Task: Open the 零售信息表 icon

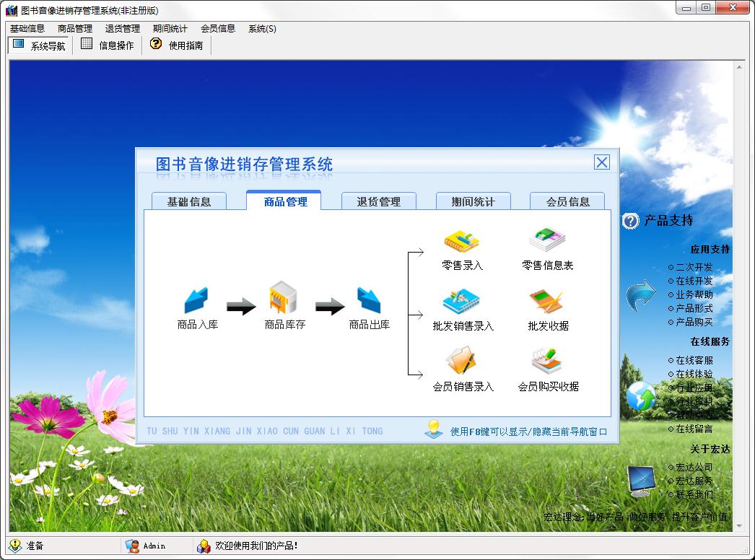Action: [x=547, y=240]
